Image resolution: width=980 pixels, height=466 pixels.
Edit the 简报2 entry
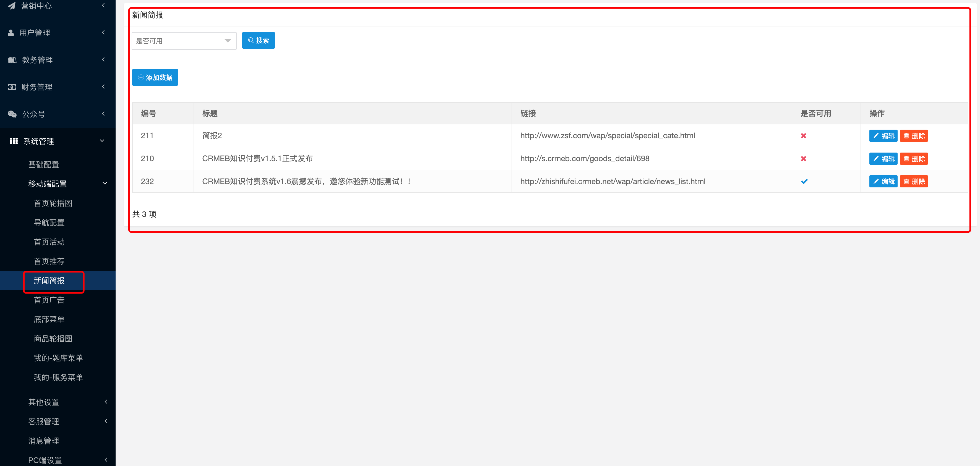883,136
